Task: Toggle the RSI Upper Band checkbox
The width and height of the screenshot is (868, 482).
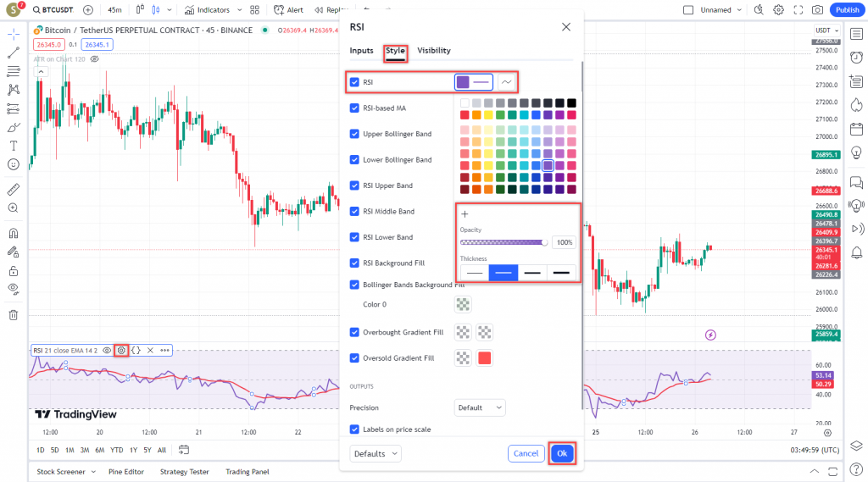Action: pyautogui.click(x=354, y=186)
